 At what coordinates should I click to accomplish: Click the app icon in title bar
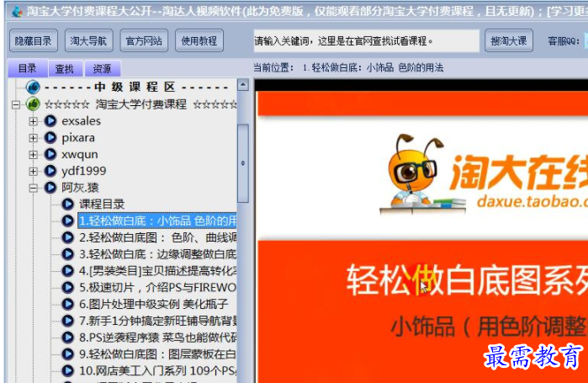[x=17, y=11]
